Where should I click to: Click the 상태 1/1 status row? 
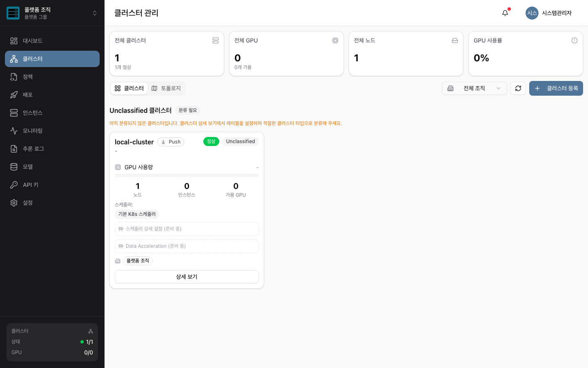52,342
